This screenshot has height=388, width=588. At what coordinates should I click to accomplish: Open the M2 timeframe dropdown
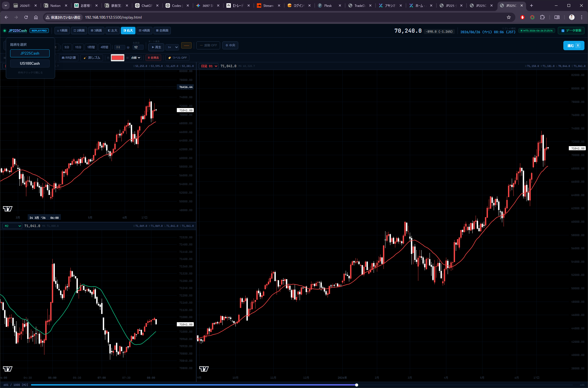click(12, 226)
